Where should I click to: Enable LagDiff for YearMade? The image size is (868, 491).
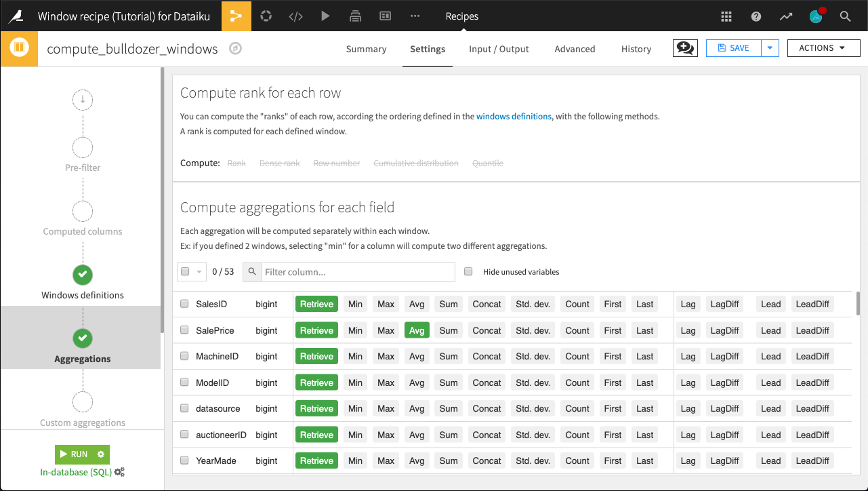(x=724, y=460)
